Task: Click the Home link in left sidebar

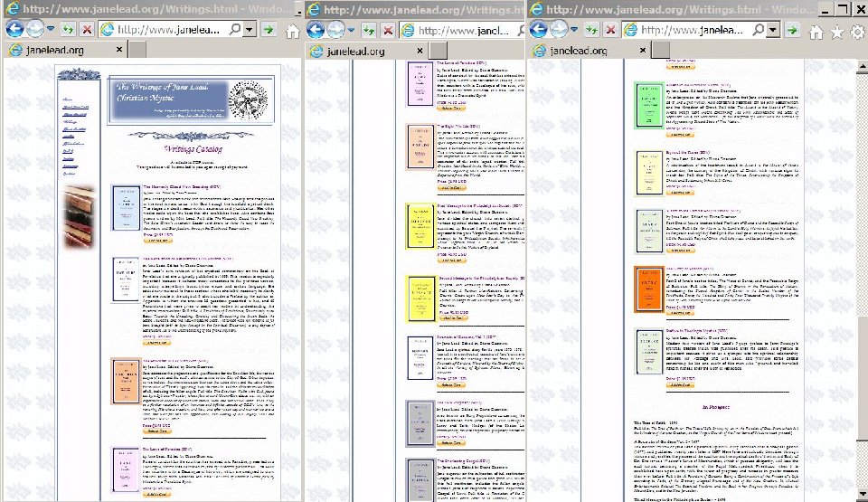Action: pos(67,99)
